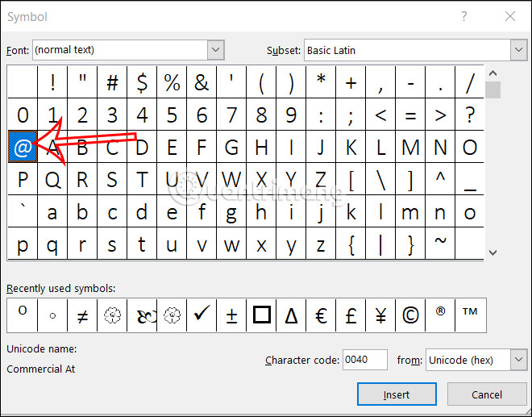Select the right curly brace symbol
532x417 pixels.
coord(410,244)
